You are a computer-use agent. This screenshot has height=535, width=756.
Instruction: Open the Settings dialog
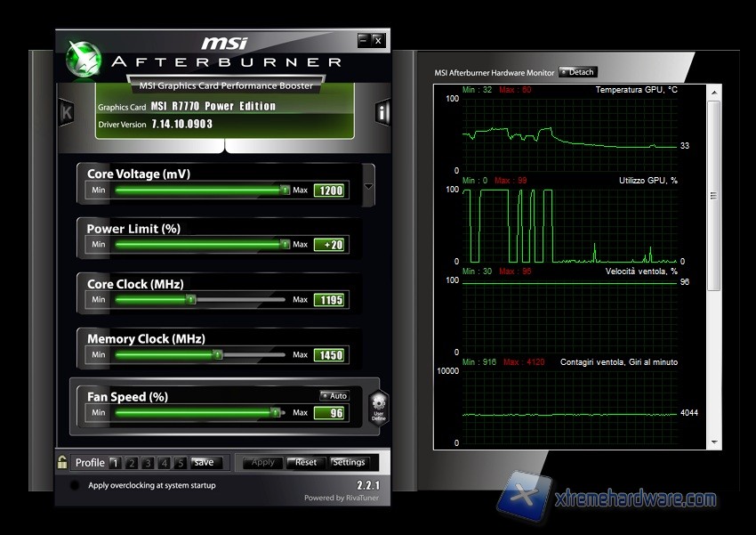click(x=349, y=463)
